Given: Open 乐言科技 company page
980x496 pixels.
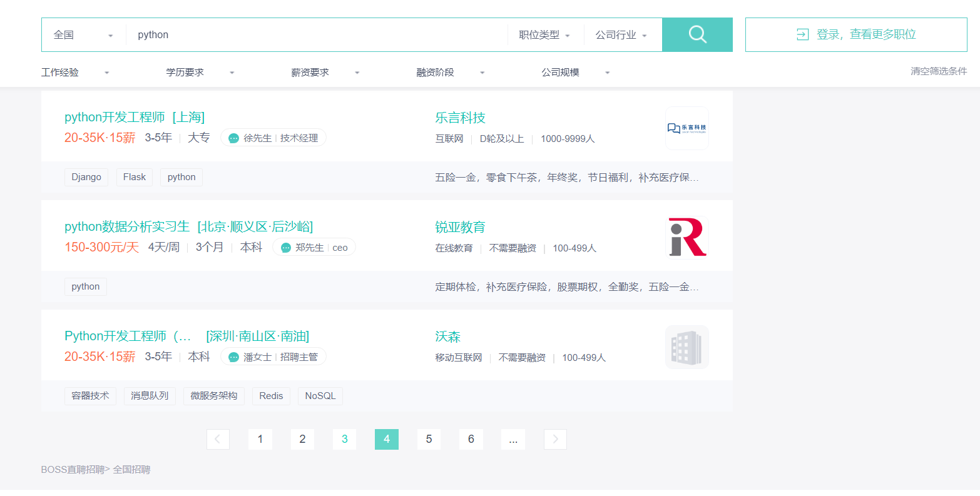Looking at the screenshot, I should click(x=461, y=118).
